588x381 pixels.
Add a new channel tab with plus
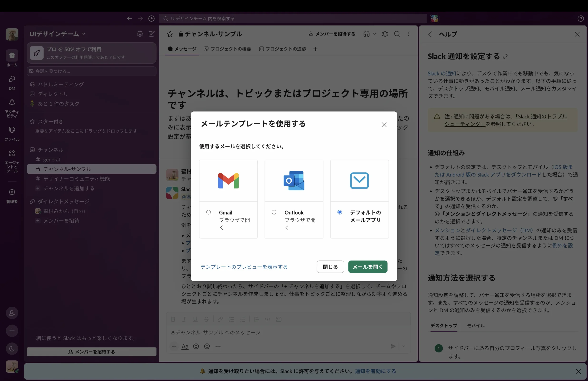pos(315,49)
